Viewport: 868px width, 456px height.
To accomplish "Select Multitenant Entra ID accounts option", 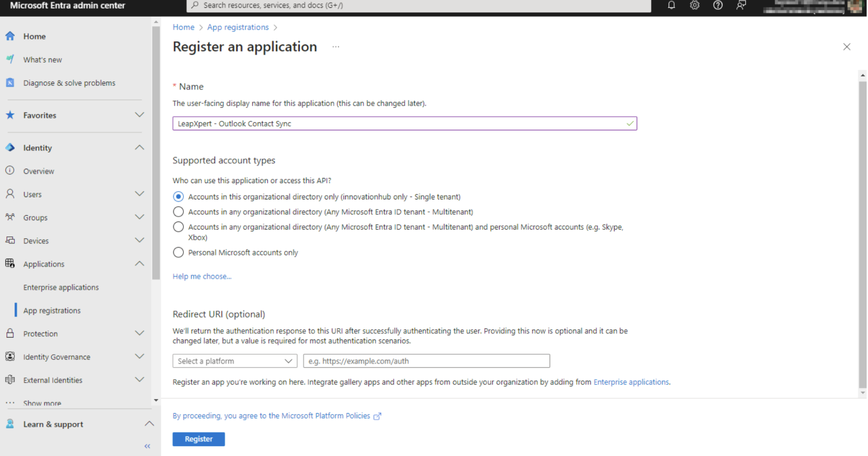I will [179, 212].
